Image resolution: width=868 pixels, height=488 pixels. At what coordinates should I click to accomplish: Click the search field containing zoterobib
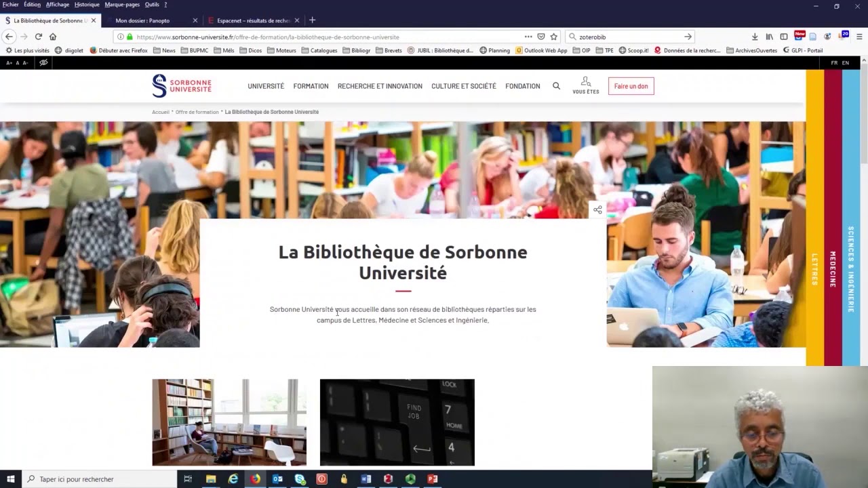(x=631, y=37)
